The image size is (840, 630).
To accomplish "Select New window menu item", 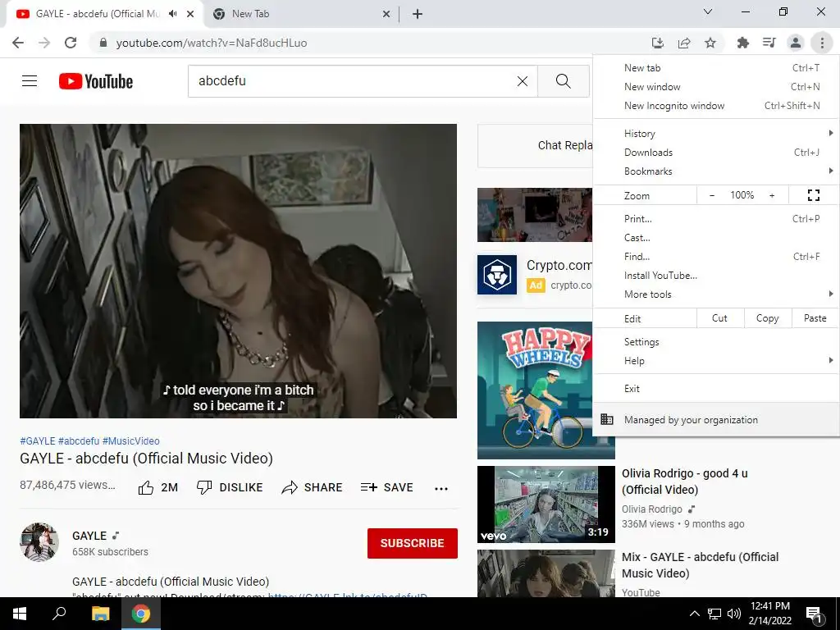I will [716, 87].
